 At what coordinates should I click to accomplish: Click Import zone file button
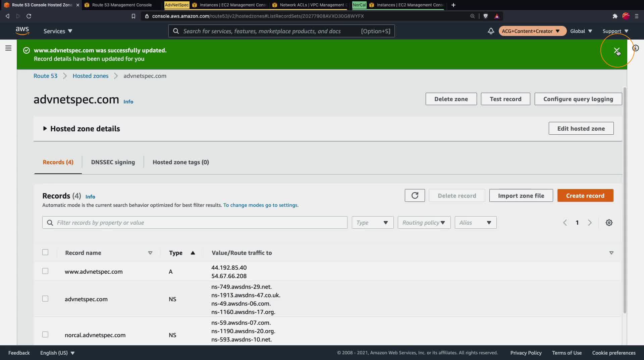pos(521,195)
